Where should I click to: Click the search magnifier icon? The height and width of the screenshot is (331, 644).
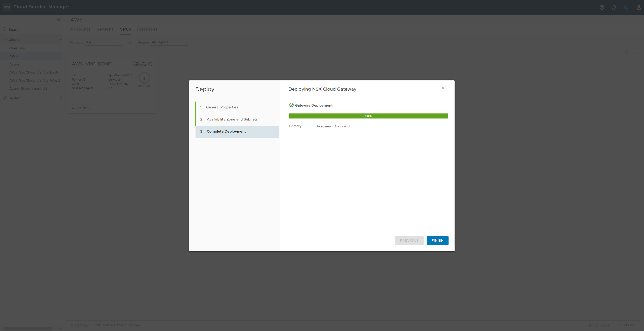coord(5,29)
